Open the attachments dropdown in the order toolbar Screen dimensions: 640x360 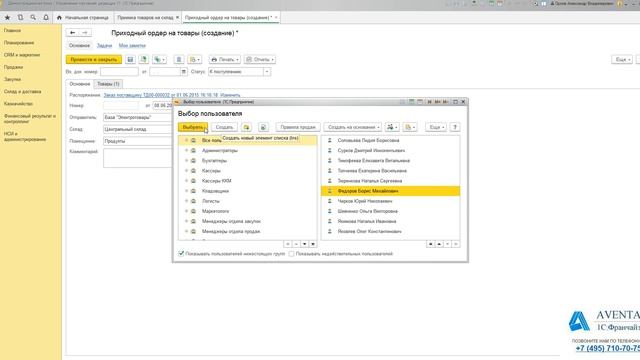pos(195,60)
